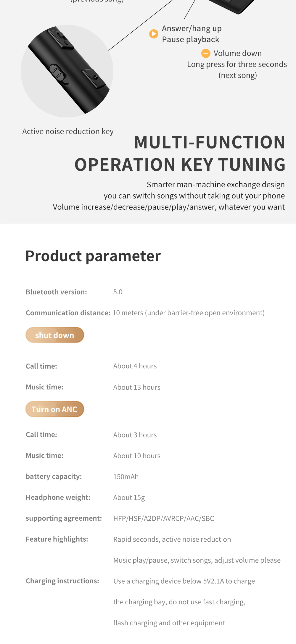
Task: Click the "About 13 hours" music time value
Action: [x=137, y=387]
